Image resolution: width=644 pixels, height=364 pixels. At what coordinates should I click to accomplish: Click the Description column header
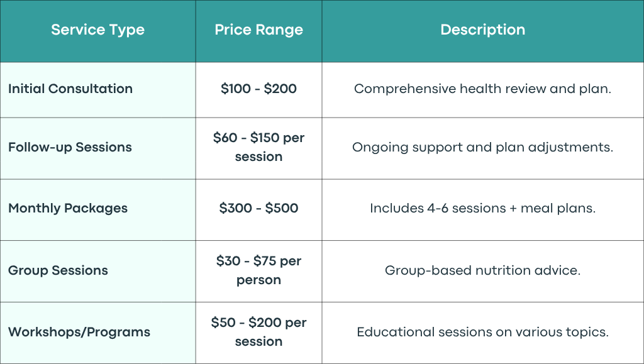482,30
